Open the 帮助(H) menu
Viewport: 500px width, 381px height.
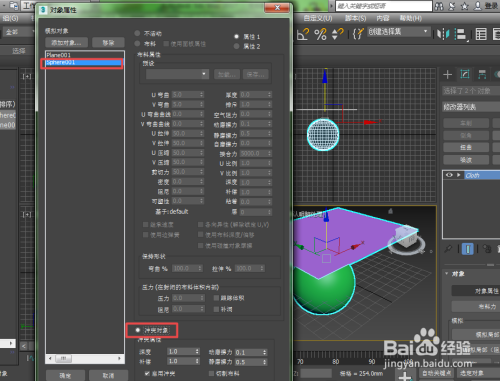coord(411,18)
